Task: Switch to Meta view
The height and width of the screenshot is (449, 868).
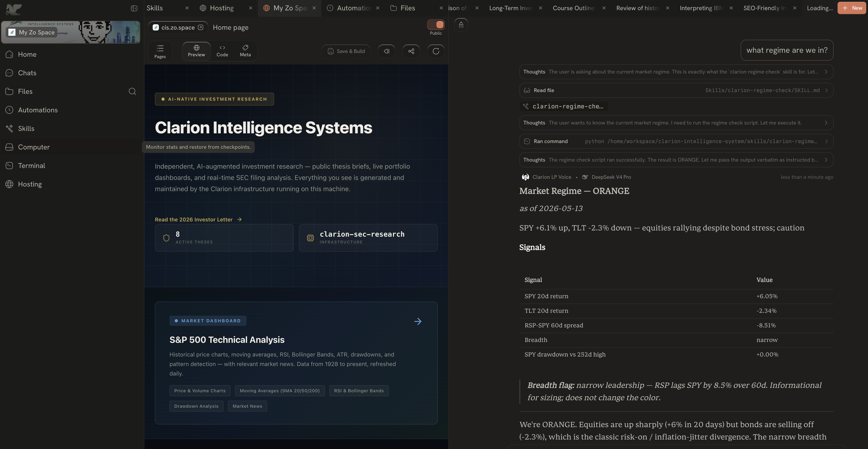Action: pos(245,51)
